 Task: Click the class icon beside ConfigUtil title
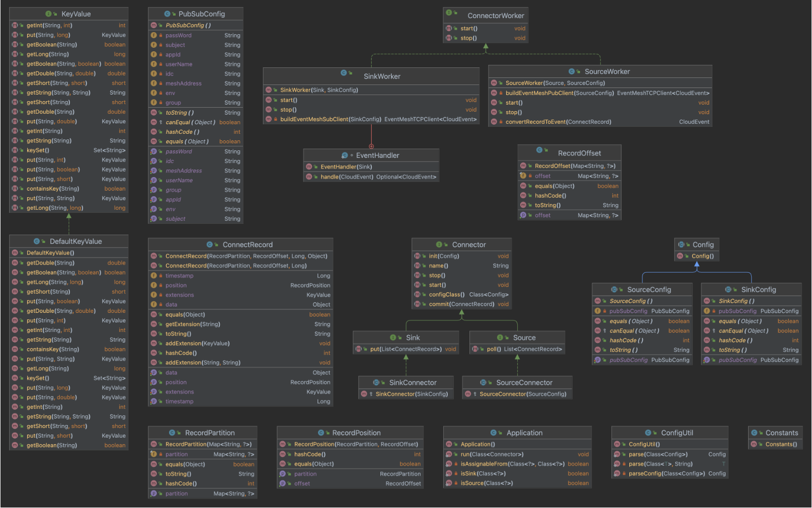(x=648, y=433)
